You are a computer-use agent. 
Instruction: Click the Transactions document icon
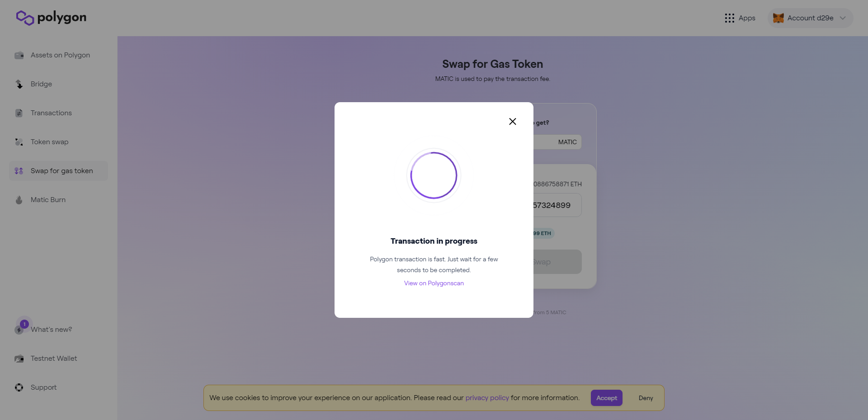pos(19,113)
